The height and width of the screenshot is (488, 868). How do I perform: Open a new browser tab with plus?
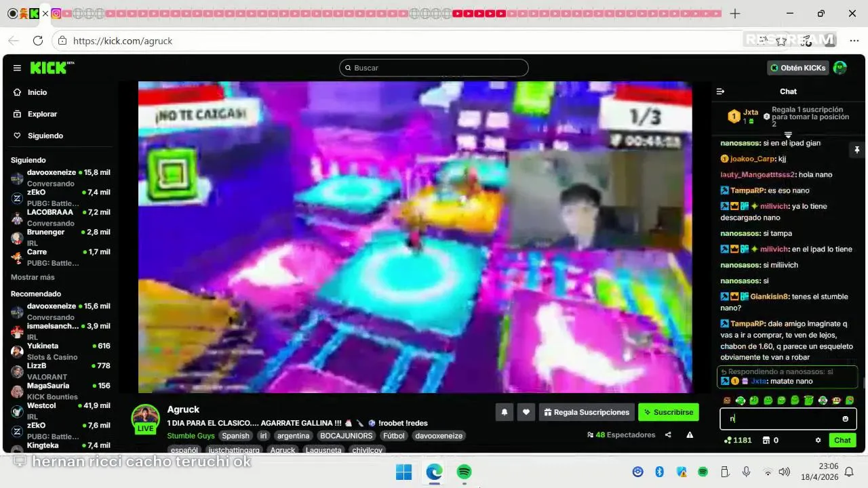pos(735,14)
